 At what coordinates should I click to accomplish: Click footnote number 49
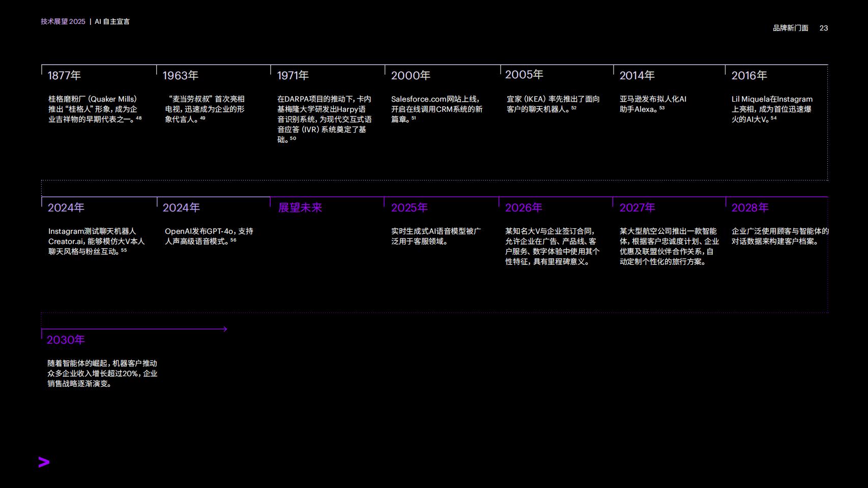[202, 118]
